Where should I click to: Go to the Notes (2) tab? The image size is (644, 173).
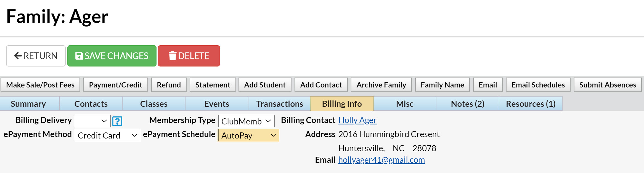click(x=467, y=104)
